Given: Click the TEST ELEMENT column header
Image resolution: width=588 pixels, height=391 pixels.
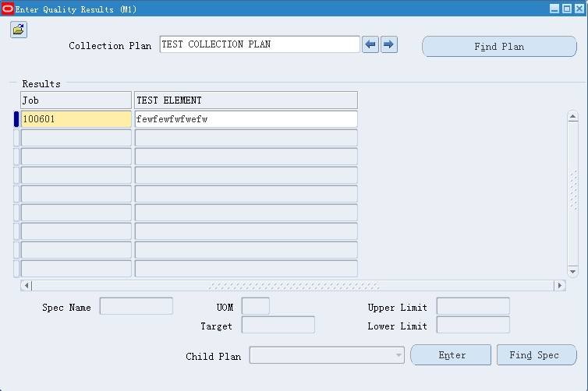Looking at the screenshot, I should pos(246,100).
